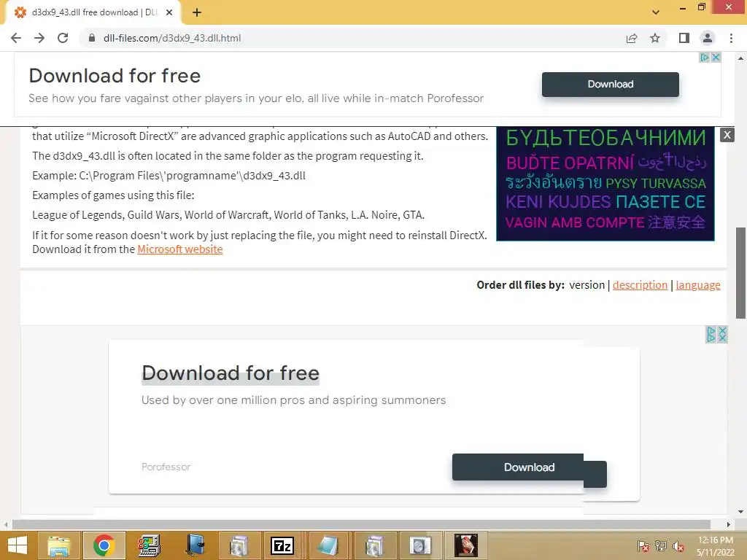Close the multilingual warning ad

click(x=727, y=135)
